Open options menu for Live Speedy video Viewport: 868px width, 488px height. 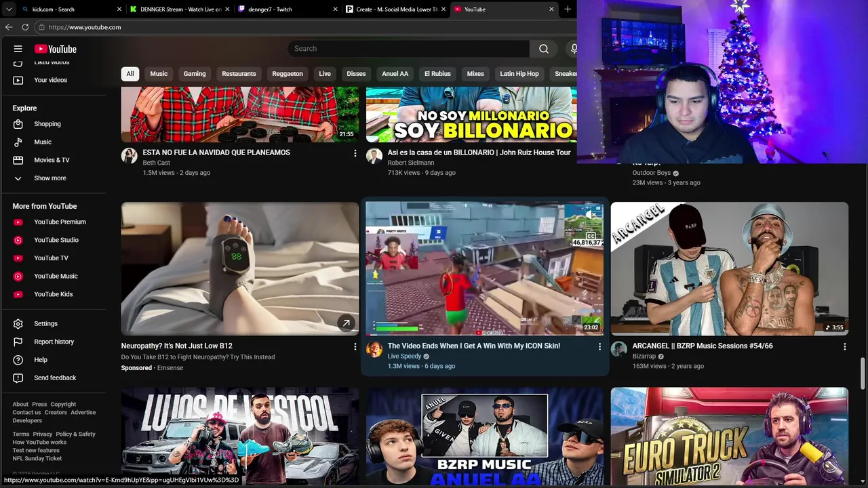[x=599, y=347]
